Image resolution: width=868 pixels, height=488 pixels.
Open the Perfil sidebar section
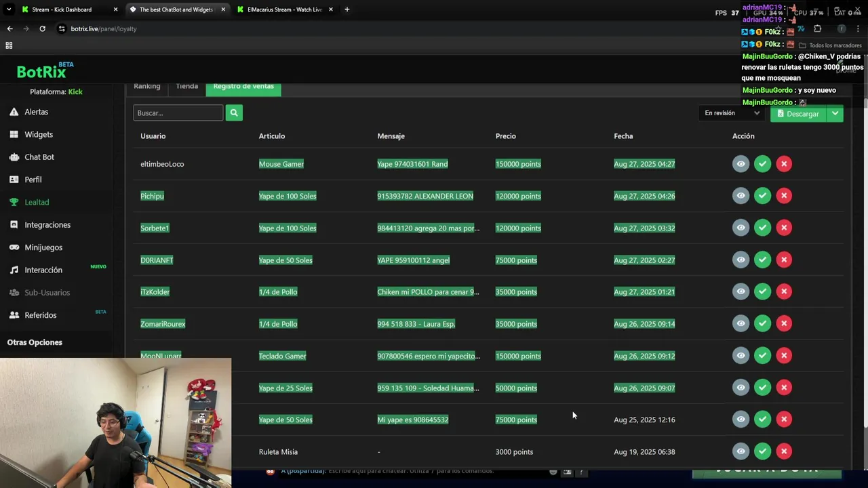25,180
